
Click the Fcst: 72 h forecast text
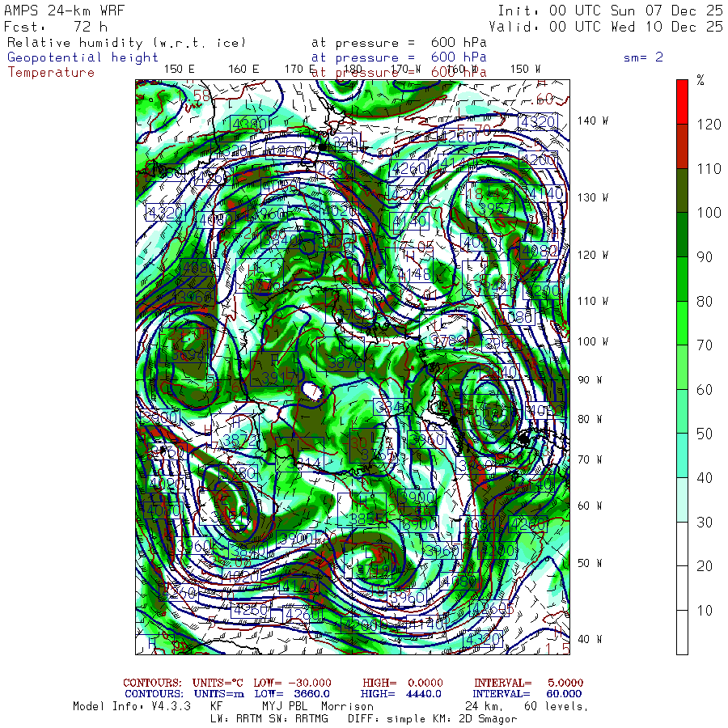55,26
